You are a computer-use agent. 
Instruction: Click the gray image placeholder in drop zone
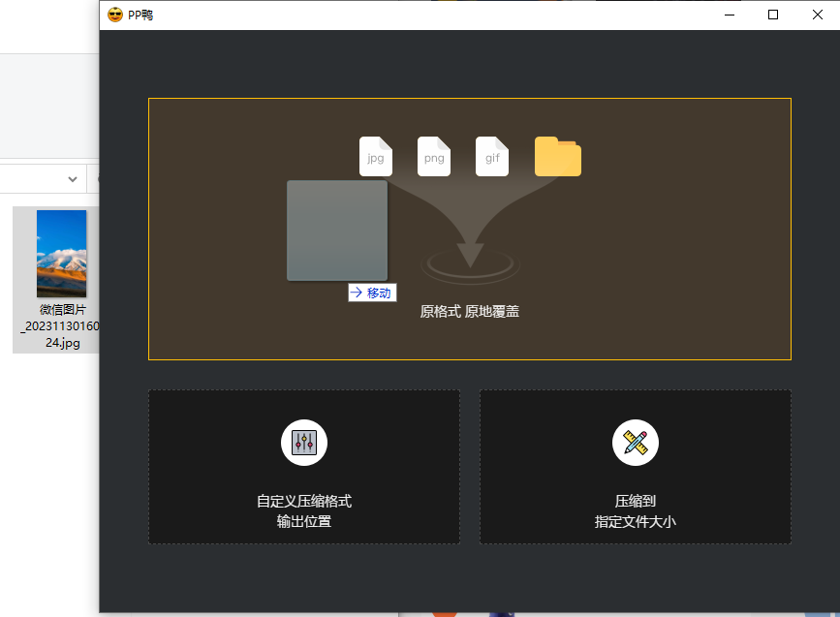click(336, 230)
